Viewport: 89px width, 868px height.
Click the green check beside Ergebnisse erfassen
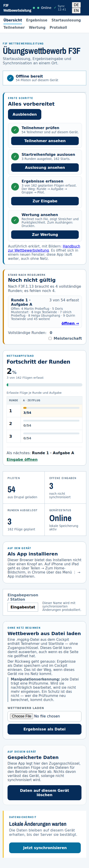point(15,186)
